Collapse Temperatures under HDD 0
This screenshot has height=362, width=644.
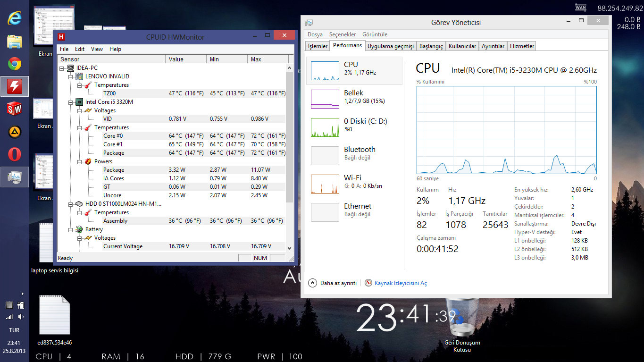pos(79,212)
